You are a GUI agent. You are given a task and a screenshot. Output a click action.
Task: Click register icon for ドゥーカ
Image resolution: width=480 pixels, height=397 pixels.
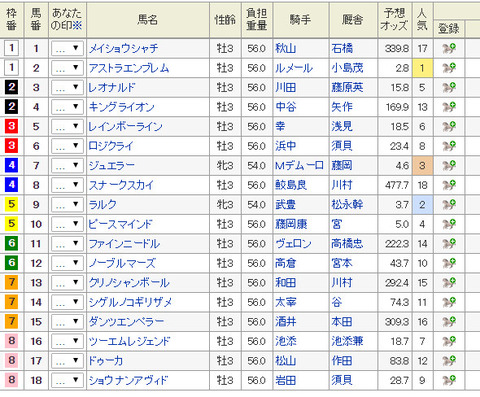pyautogui.click(x=449, y=361)
